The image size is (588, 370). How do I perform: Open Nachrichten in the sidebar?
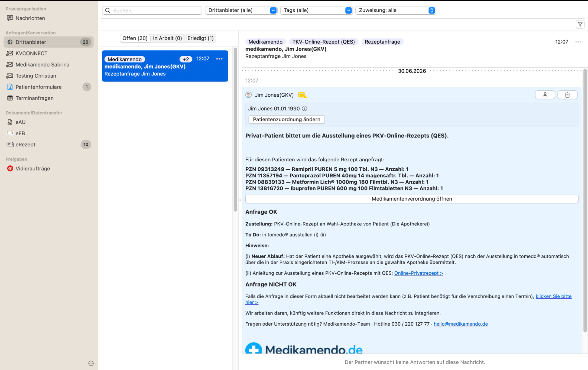click(48, 18)
